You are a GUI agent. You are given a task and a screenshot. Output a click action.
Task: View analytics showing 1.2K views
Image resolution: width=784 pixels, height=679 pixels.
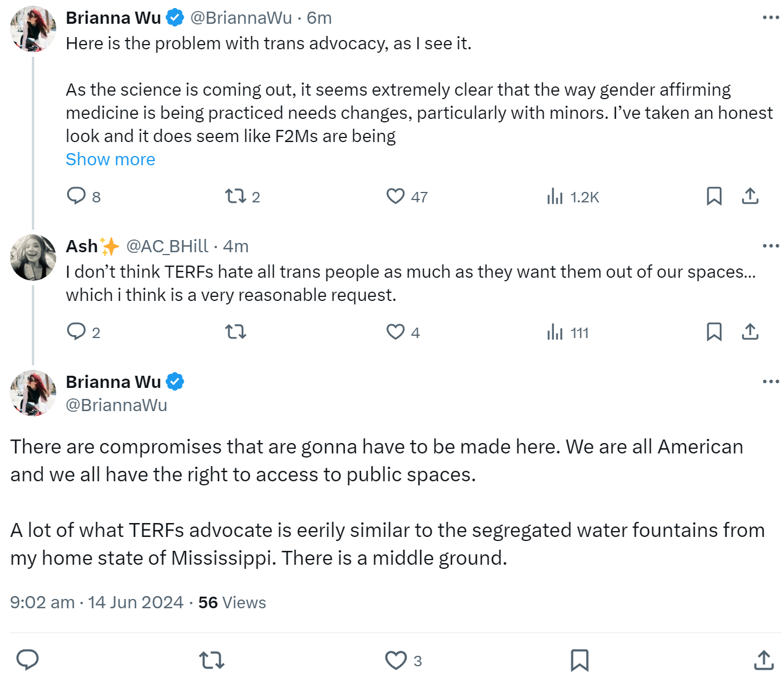pyautogui.click(x=555, y=196)
